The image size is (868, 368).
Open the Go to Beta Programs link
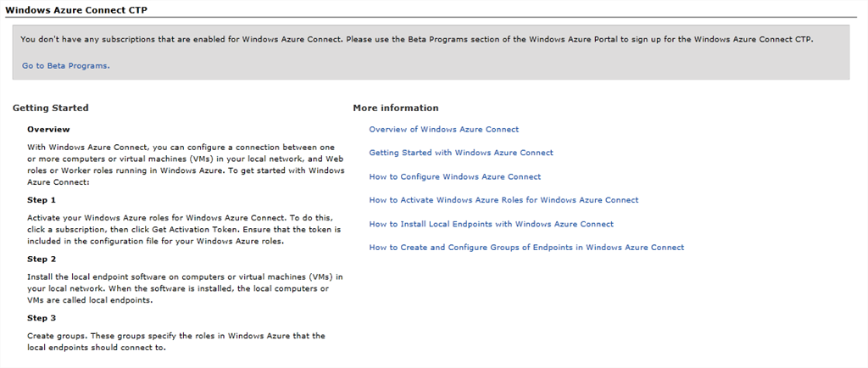coord(65,65)
